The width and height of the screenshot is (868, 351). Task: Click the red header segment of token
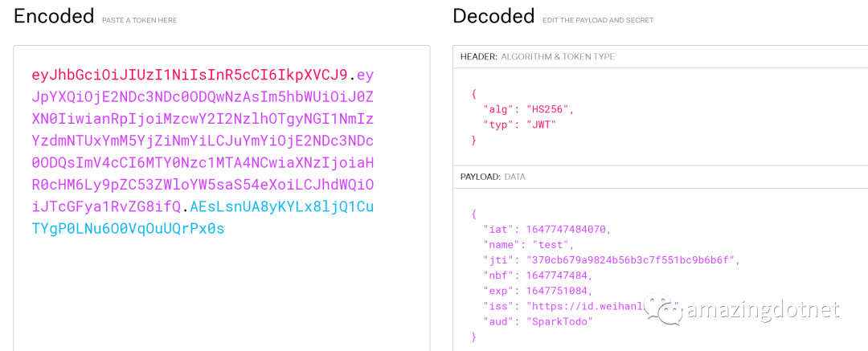coord(190,74)
